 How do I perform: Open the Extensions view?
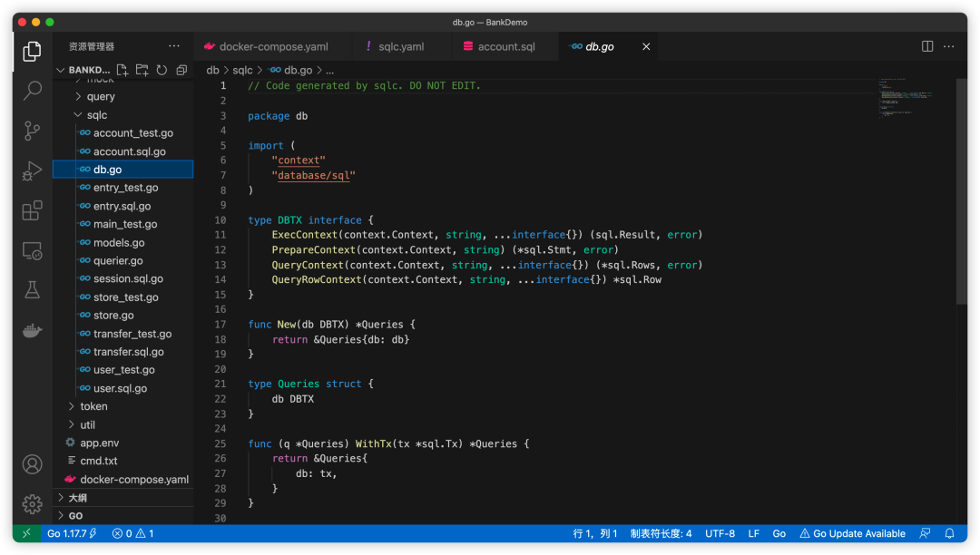(32, 210)
